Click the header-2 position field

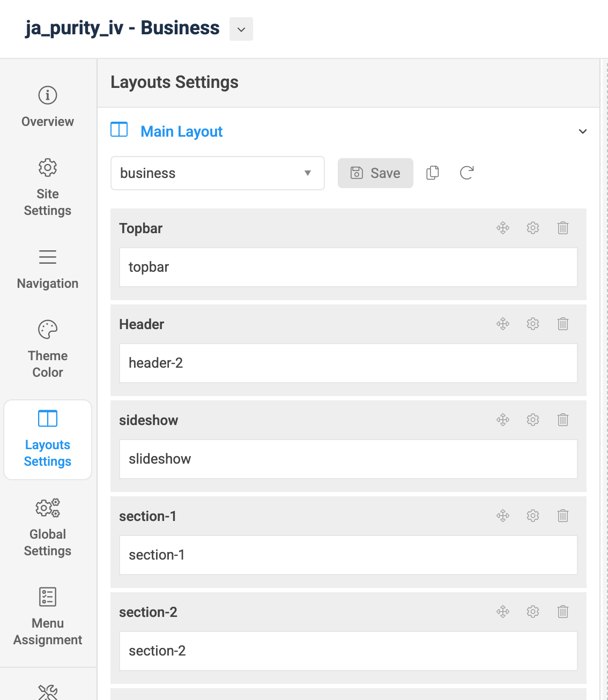[348, 363]
